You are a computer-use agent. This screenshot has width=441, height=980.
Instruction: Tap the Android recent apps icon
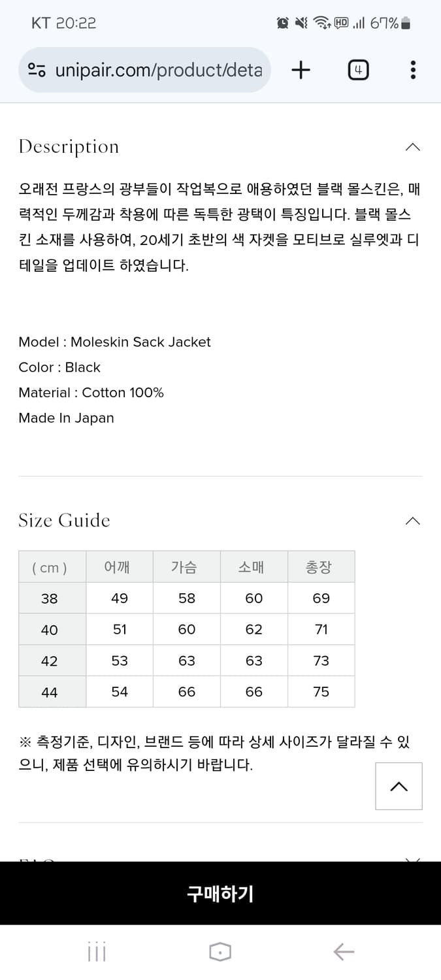click(97, 952)
